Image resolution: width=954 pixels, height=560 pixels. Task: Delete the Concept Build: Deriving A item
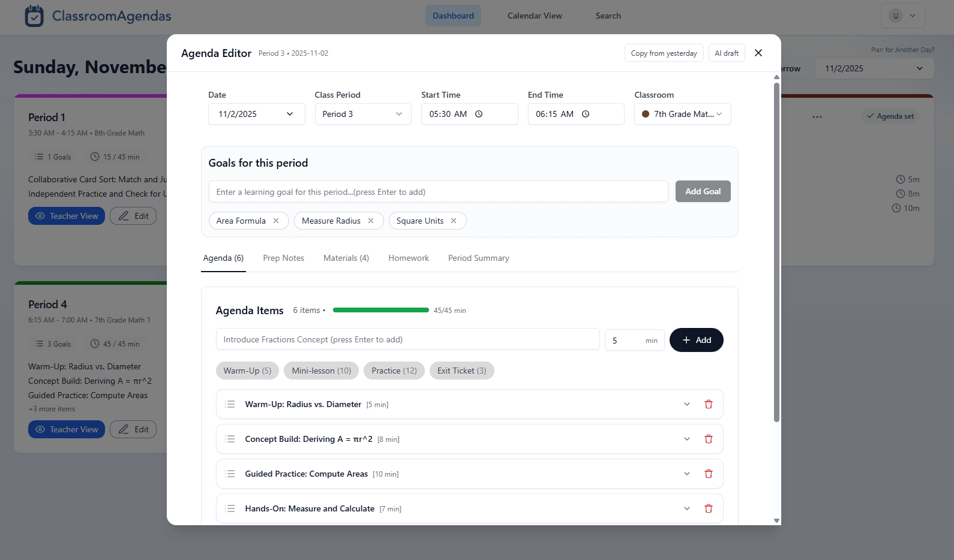pos(709,439)
